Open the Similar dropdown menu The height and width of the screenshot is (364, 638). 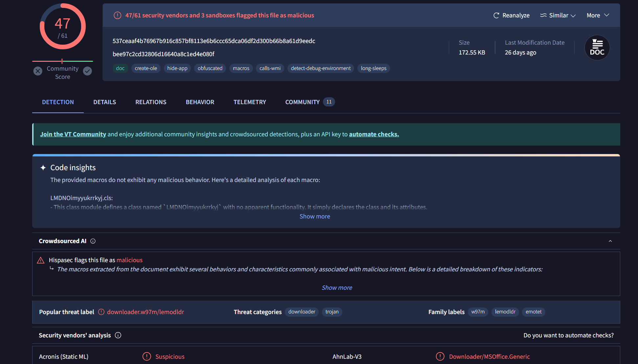[558, 15]
